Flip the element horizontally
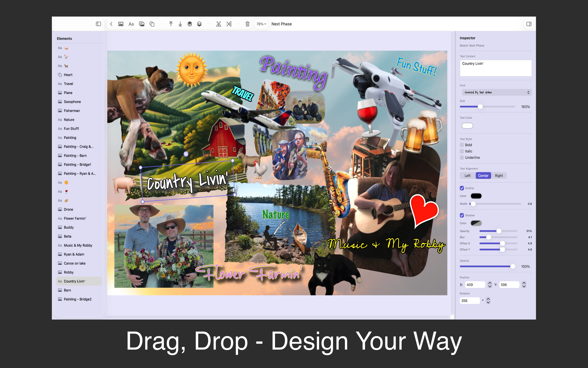The image size is (588, 368). coord(219,24)
